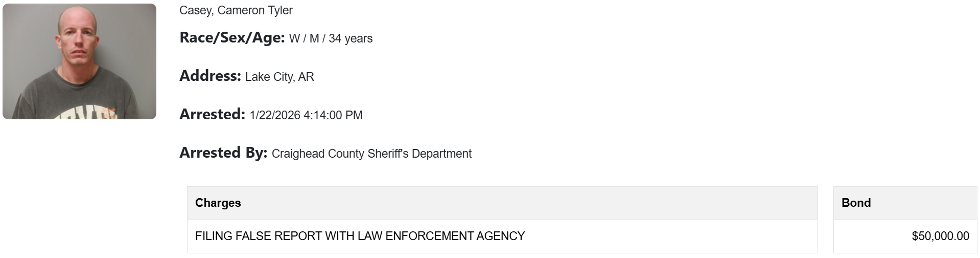This screenshot has width=980, height=258.
Task: Click the Address label
Action: coord(210,76)
